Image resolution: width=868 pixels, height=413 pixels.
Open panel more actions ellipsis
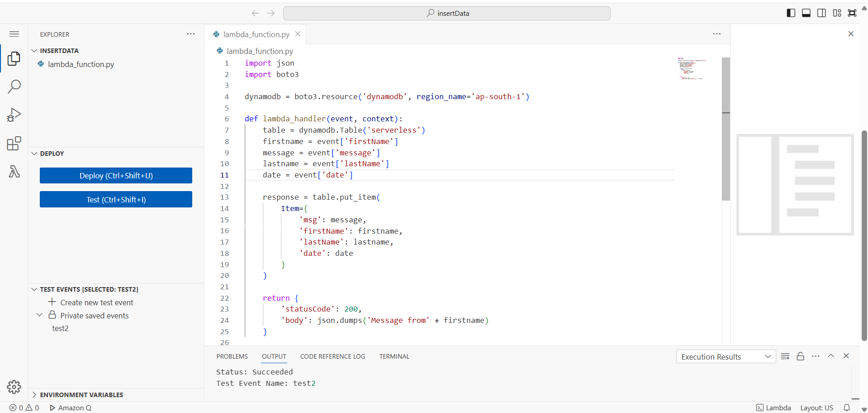pos(816,356)
